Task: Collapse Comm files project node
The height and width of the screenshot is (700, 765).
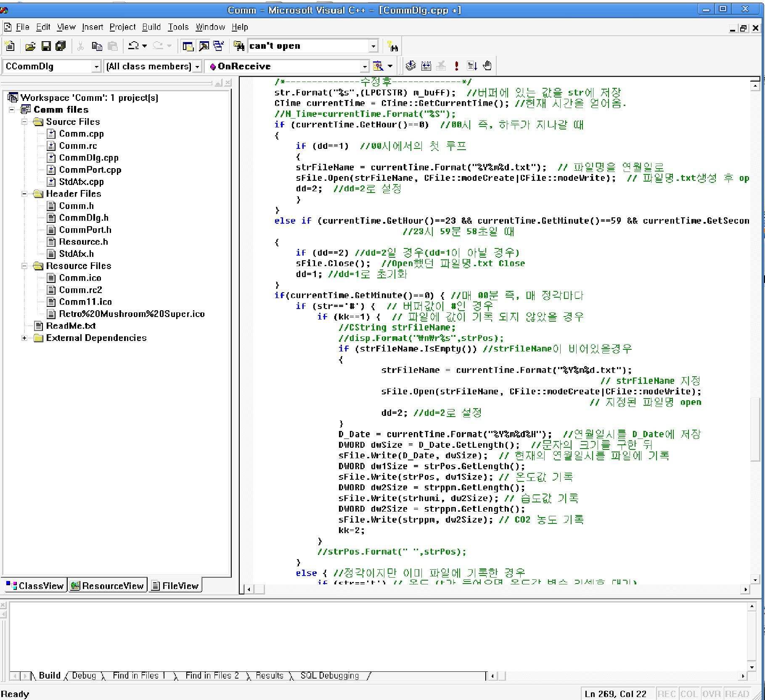Action: click(x=12, y=110)
